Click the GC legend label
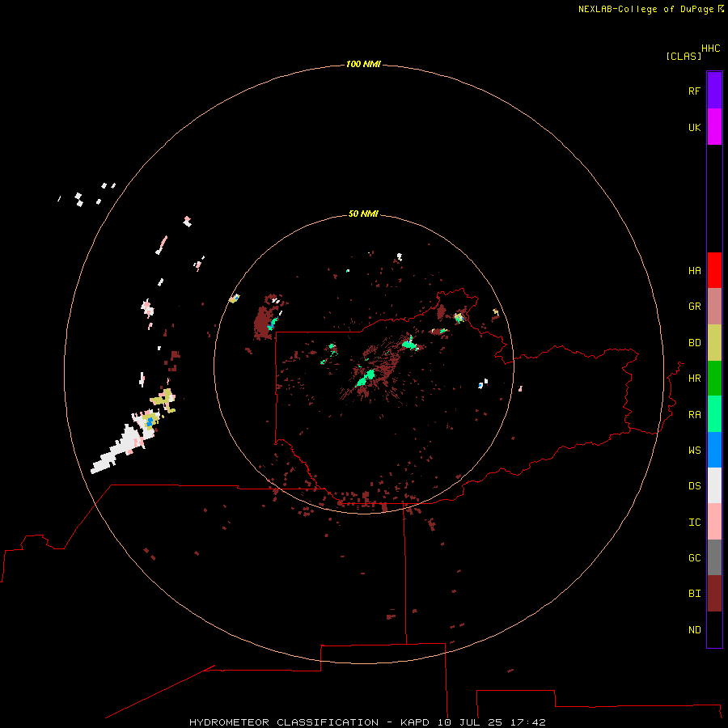The image size is (728, 728). (694, 557)
